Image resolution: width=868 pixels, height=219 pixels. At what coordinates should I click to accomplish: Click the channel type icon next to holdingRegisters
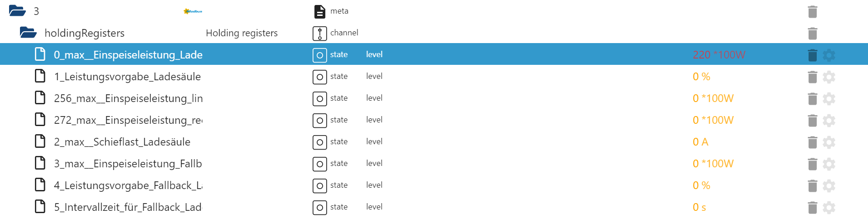pyautogui.click(x=319, y=34)
